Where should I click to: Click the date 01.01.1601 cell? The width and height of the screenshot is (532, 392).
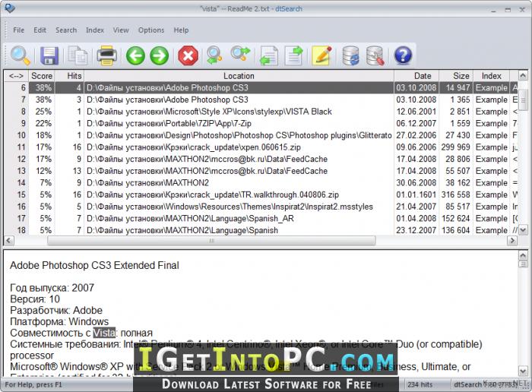coord(416,194)
